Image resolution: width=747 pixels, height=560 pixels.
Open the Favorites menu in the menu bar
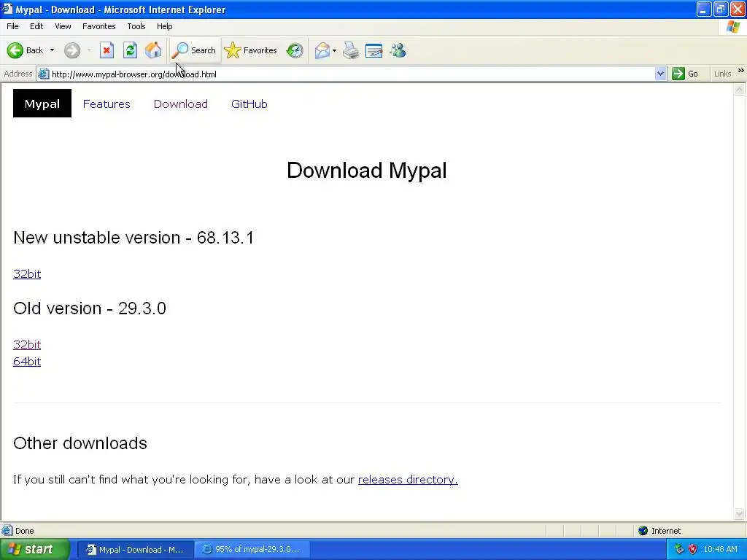pos(99,26)
